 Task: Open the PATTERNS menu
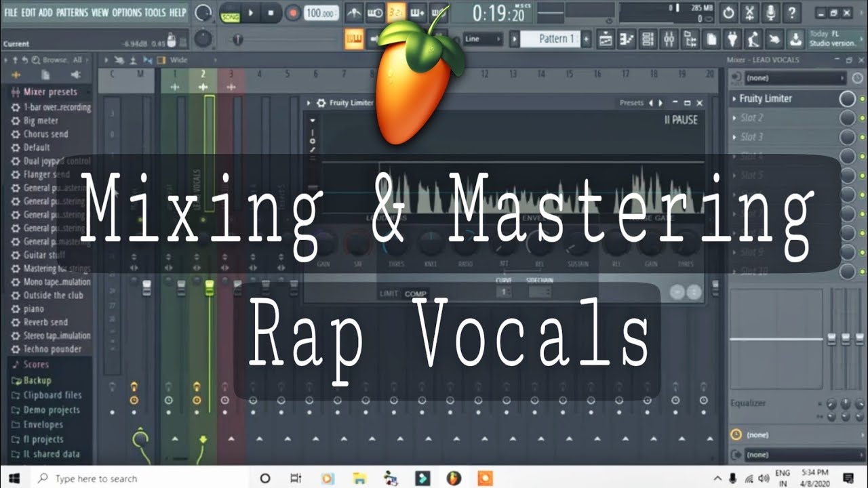coord(72,12)
